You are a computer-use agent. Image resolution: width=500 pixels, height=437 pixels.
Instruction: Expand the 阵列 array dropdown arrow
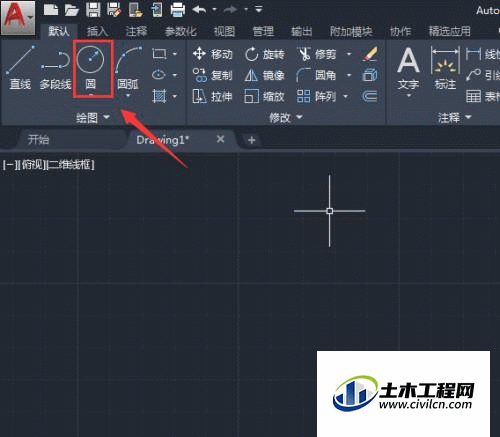[346, 97]
